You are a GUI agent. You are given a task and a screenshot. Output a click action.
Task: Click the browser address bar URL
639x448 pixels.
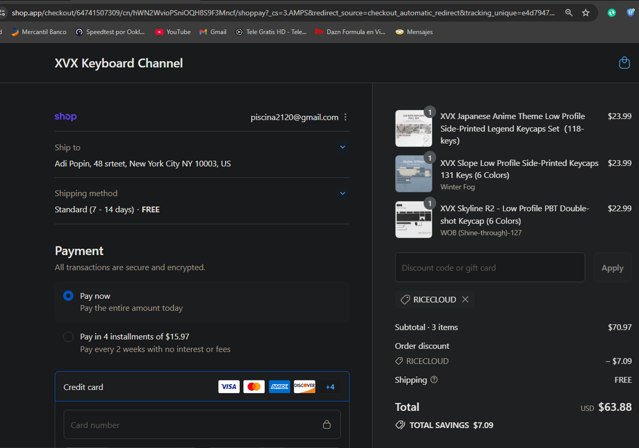(x=283, y=13)
